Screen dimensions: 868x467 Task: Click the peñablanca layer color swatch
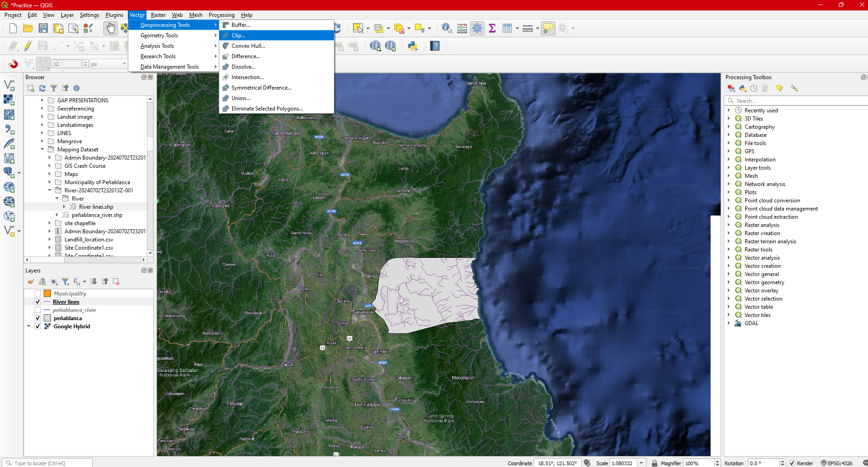coord(47,318)
